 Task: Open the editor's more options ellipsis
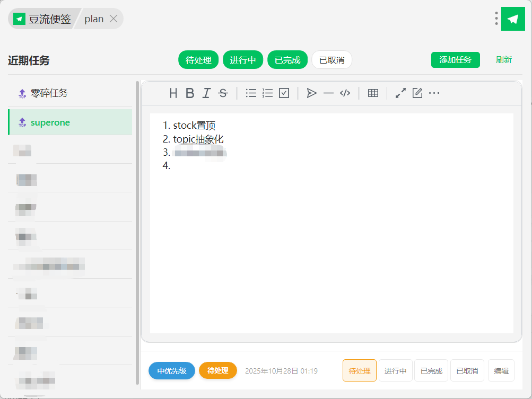tap(434, 93)
